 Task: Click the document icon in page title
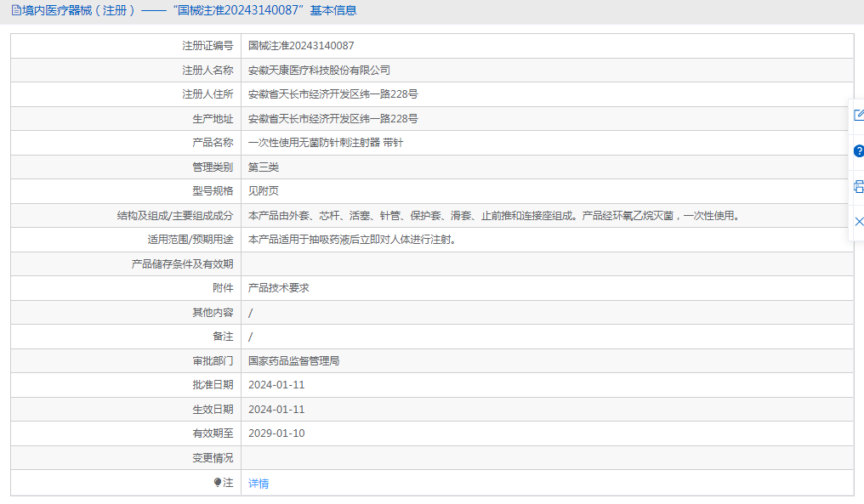16,10
